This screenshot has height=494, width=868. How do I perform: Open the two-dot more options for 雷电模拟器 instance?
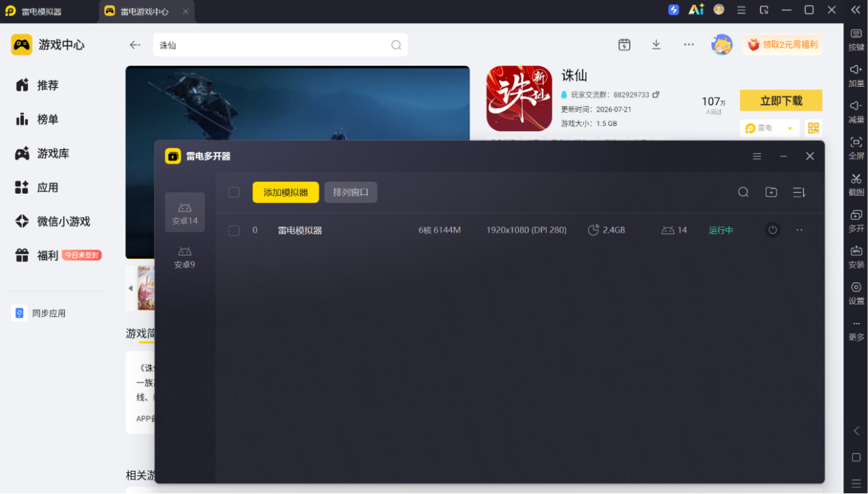click(x=800, y=230)
